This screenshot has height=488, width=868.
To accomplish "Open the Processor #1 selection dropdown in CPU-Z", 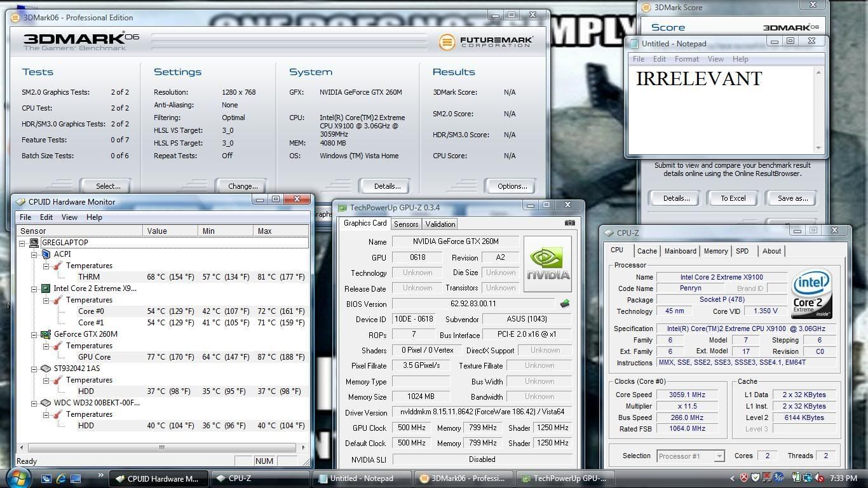I will [x=719, y=456].
